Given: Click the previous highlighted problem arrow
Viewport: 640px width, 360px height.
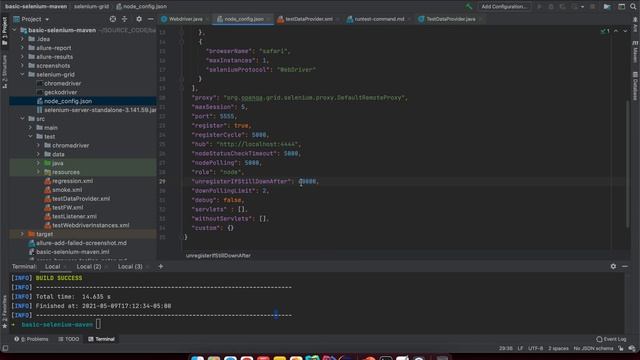Looking at the screenshot, I should [616, 31].
